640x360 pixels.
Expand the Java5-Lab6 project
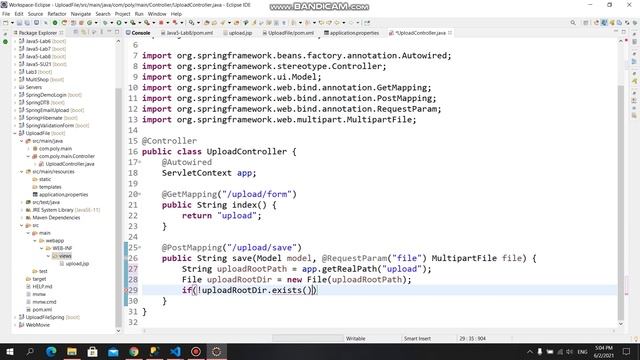15,41
